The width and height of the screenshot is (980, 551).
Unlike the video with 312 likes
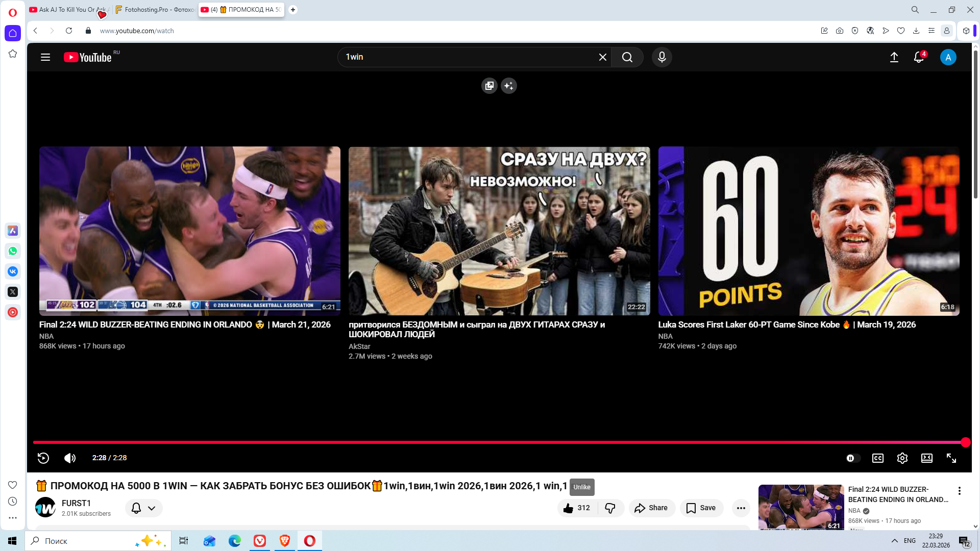point(577,508)
